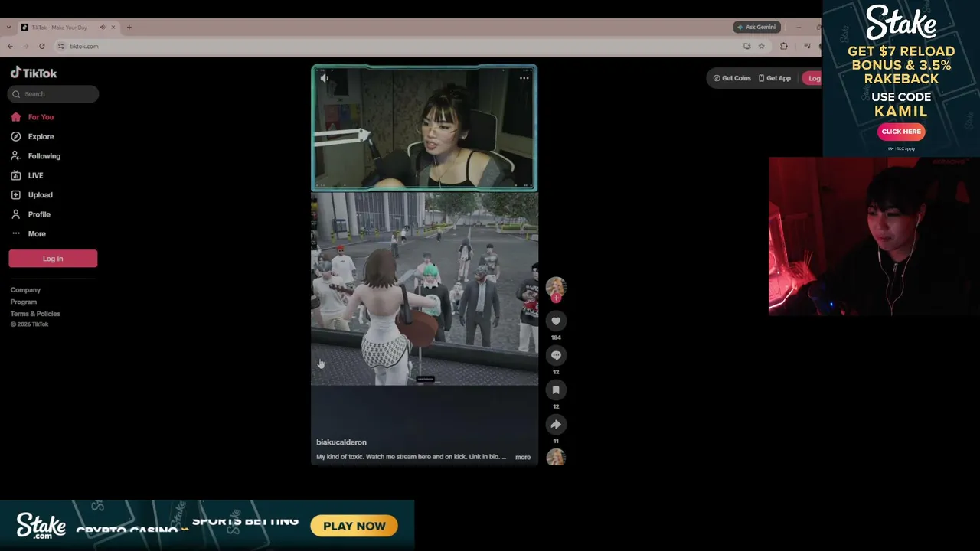Mute the video with the speaker icon
Viewport: 980px width, 551px height.
(325, 78)
